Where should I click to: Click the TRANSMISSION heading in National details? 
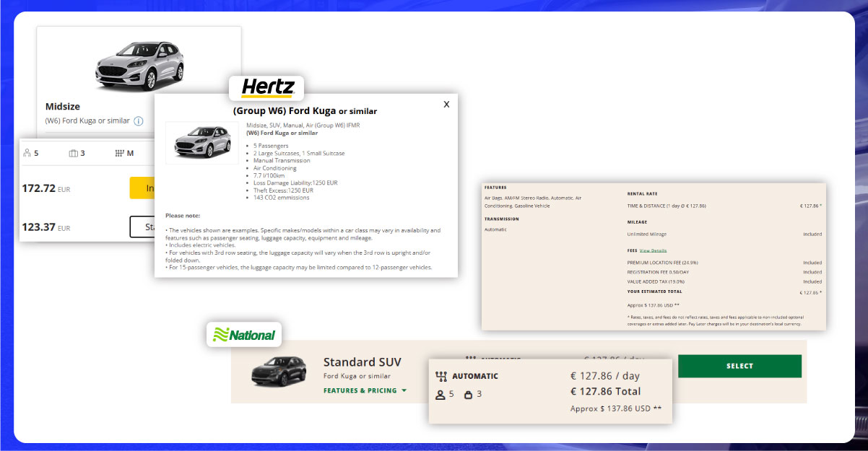coord(502,219)
